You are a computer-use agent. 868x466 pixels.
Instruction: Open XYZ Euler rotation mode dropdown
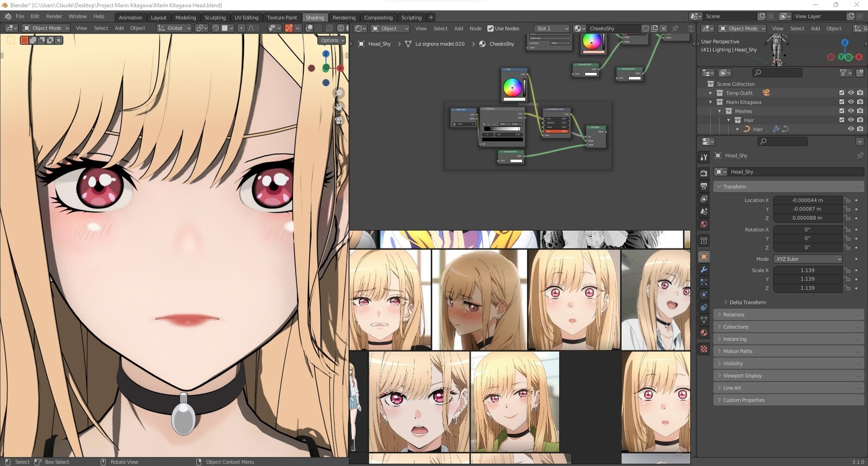pos(808,259)
